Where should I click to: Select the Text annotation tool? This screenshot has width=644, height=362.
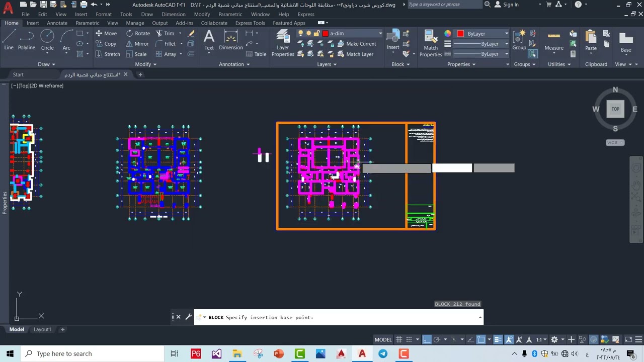click(209, 40)
